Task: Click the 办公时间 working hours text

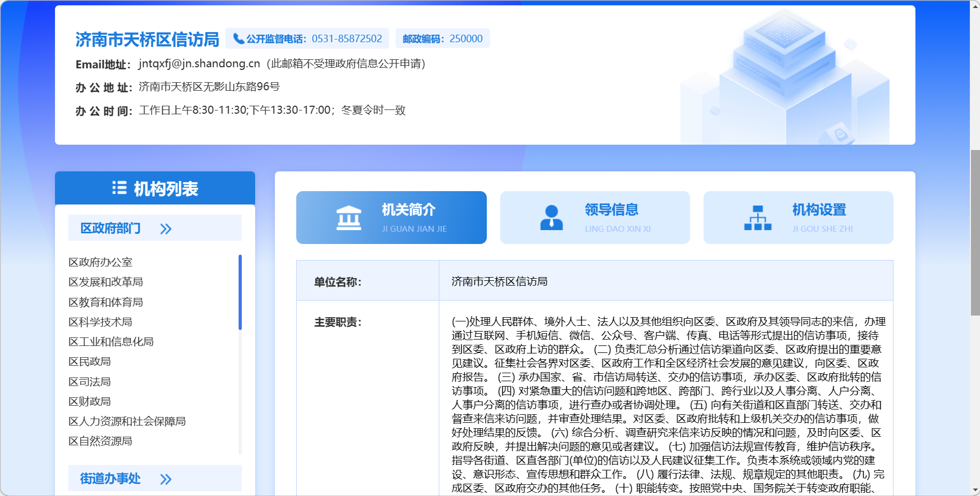Action: point(272,110)
